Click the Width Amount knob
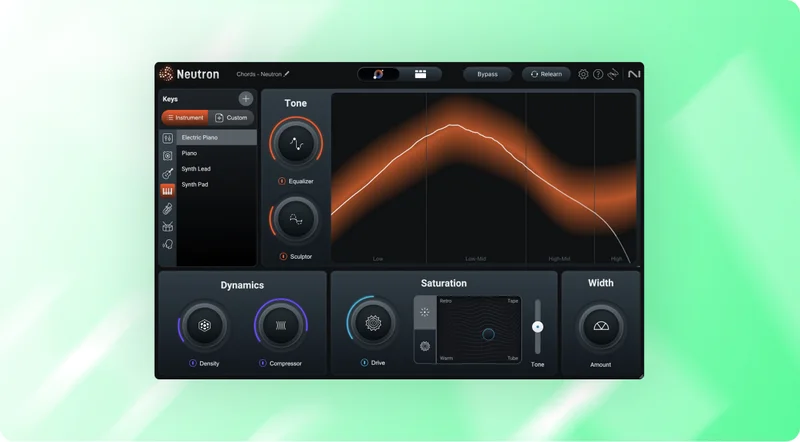 (x=601, y=327)
